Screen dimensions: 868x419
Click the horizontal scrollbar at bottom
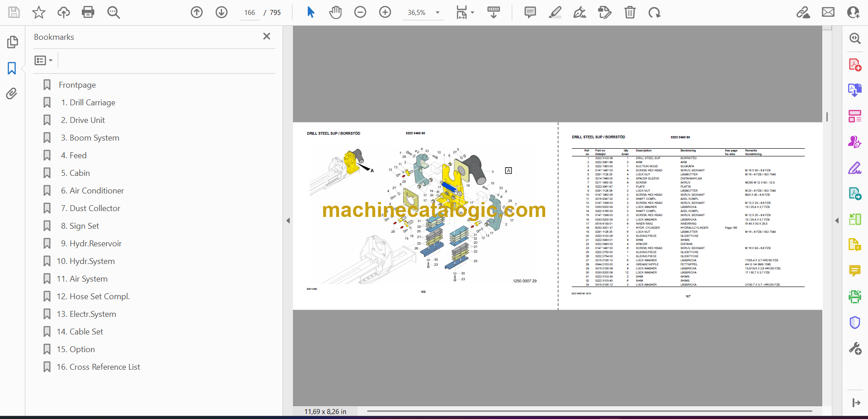coord(590,411)
